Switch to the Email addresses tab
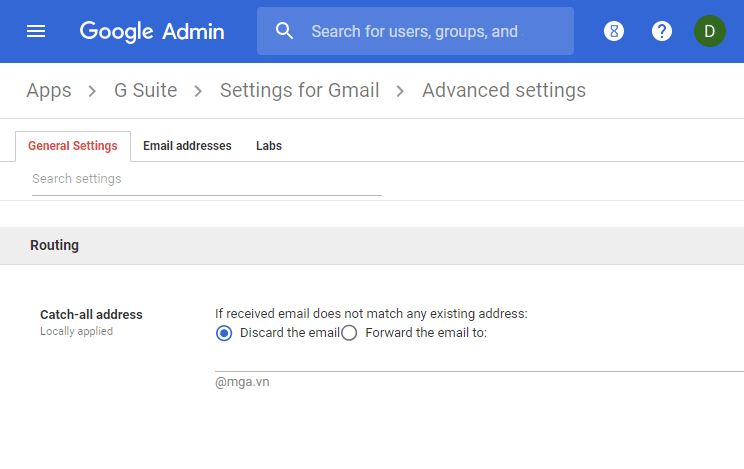The height and width of the screenshot is (469, 744). coord(187,146)
